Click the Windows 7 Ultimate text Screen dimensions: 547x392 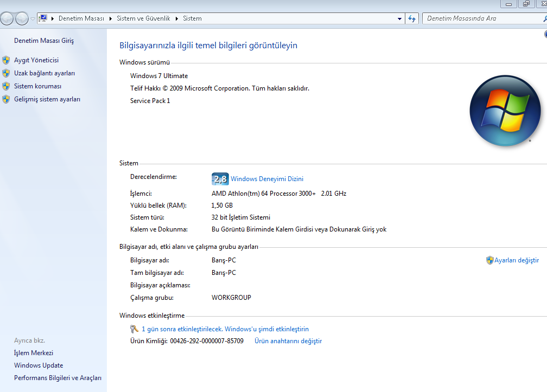(x=159, y=76)
